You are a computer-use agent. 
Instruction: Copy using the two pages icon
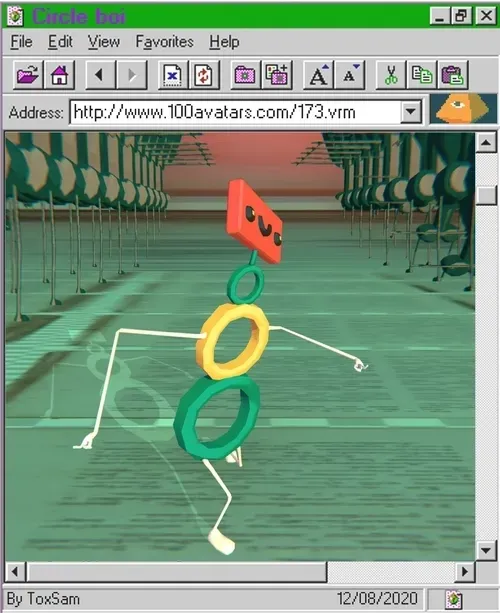(x=422, y=74)
